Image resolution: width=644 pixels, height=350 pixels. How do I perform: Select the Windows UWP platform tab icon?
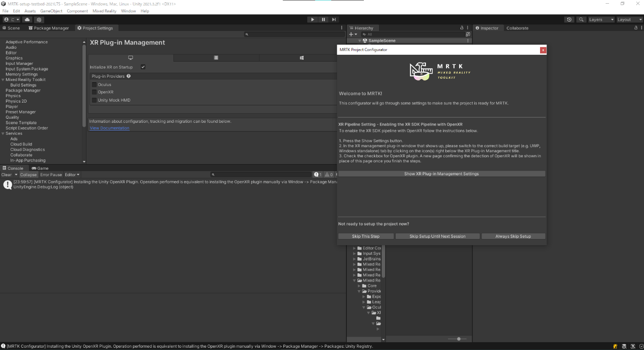[x=302, y=58]
